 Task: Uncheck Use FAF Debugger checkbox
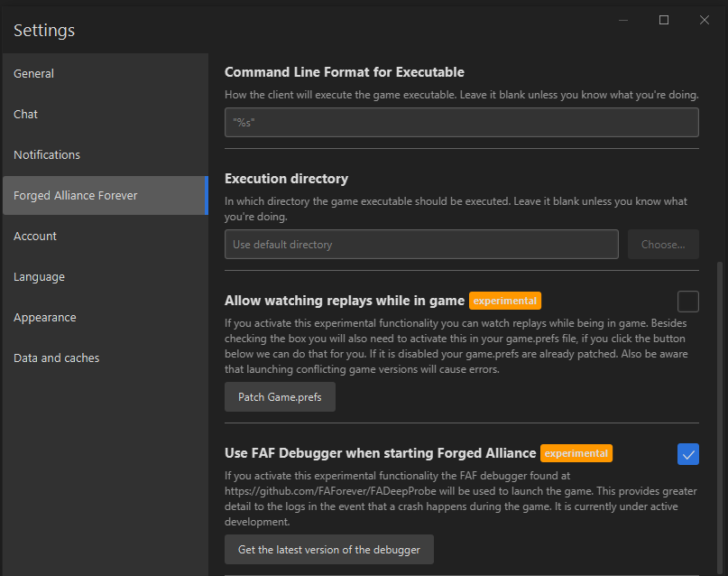point(688,454)
